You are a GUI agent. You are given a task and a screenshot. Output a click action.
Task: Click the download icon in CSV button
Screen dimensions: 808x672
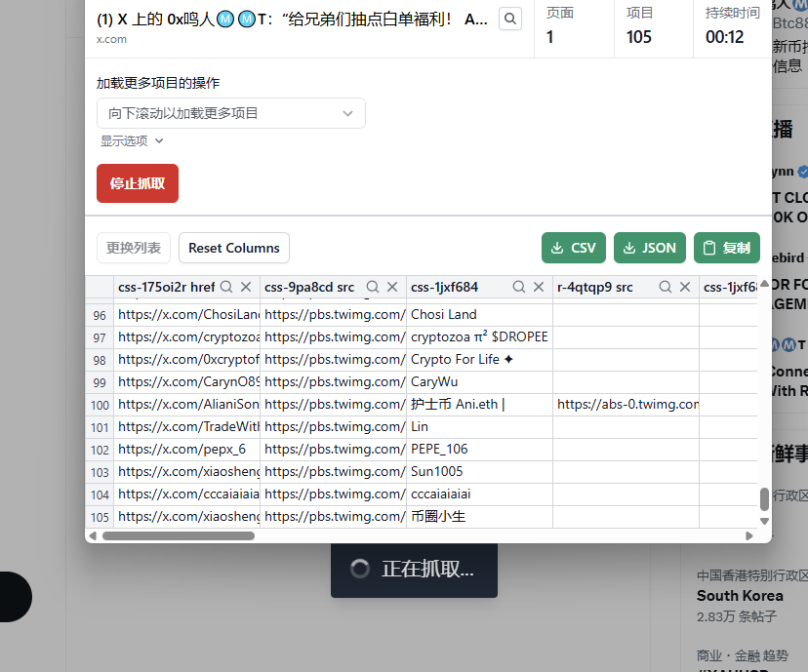(x=557, y=248)
